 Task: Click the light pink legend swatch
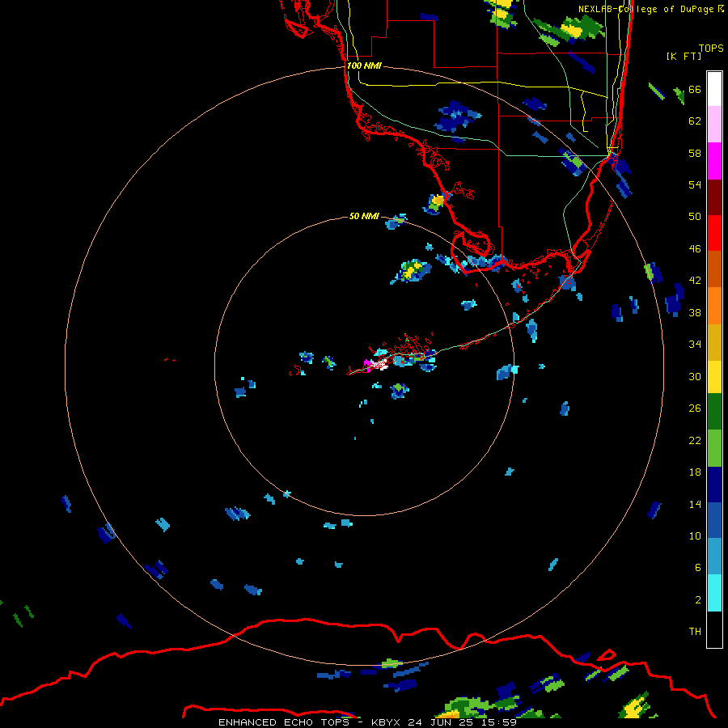click(x=714, y=125)
